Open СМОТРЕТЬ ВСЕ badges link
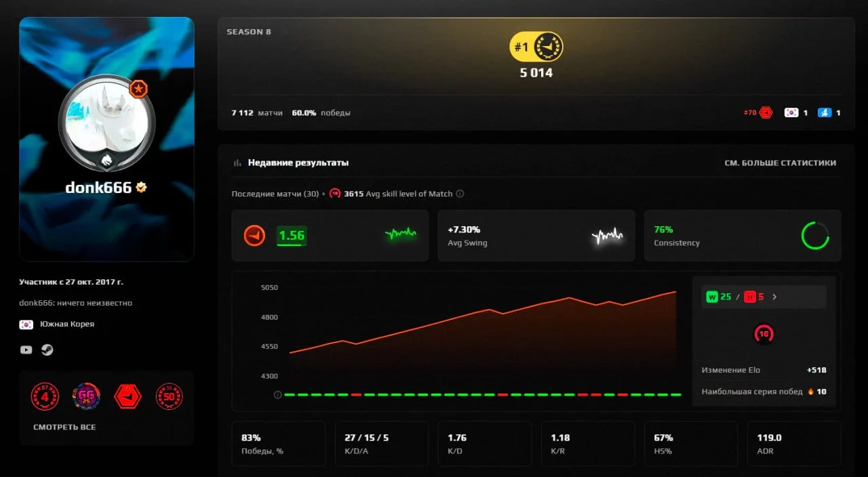This screenshot has width=868, height=477. [64, 428]
